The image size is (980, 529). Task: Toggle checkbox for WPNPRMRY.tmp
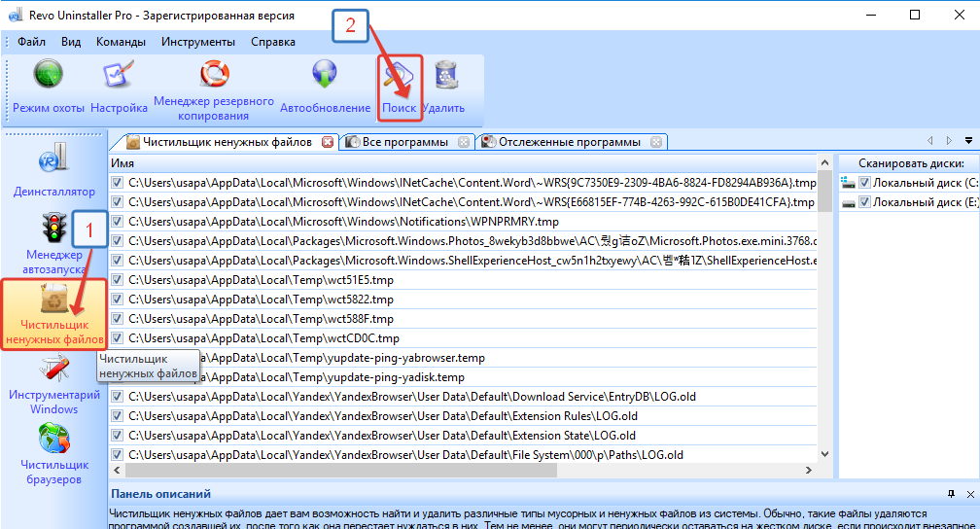coord(117,222)
